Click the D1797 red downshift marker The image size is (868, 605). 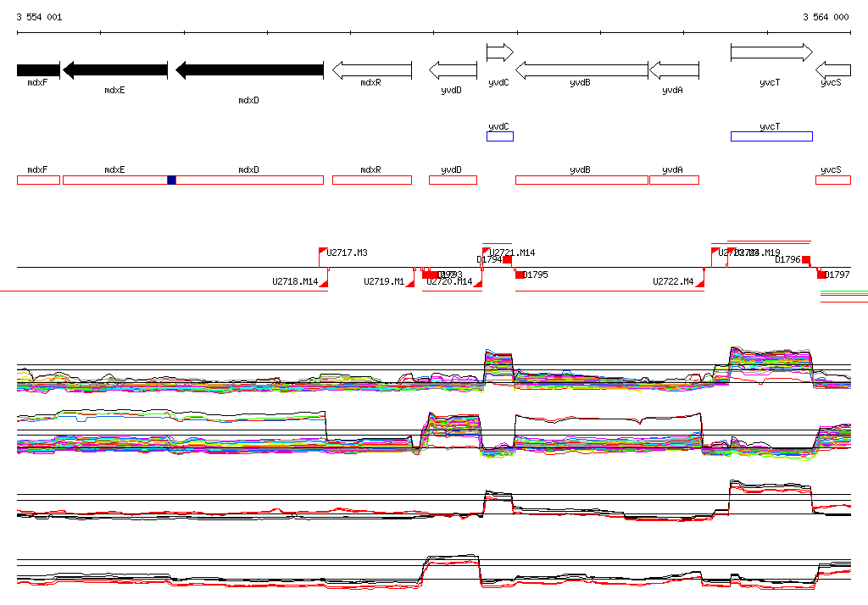click(821, 275)
